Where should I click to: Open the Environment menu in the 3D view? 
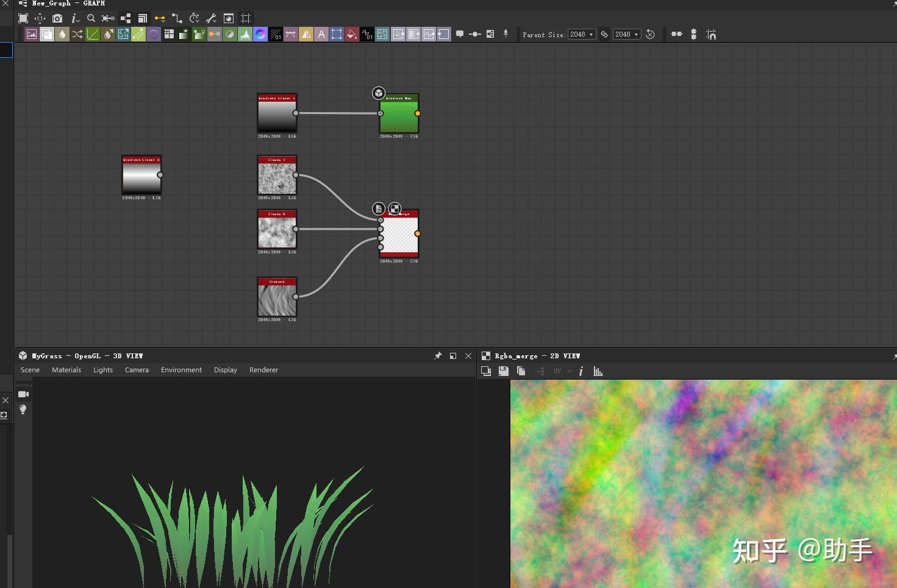click(181, 370)
